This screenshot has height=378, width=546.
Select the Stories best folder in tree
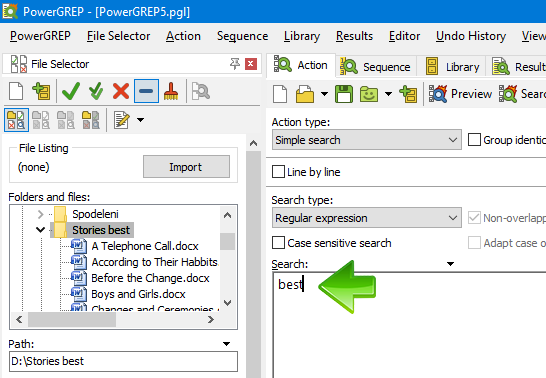tap(101, 230)
